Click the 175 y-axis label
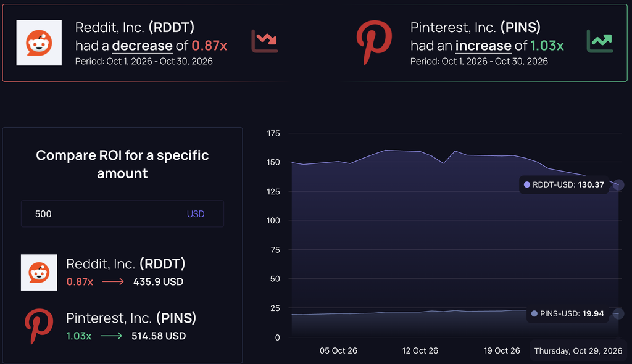Viewport: 632px width, 364px height. [x=273, y=133]
